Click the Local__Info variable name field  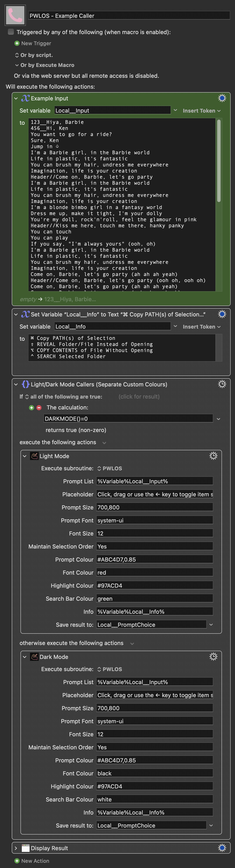coord(112,326)
